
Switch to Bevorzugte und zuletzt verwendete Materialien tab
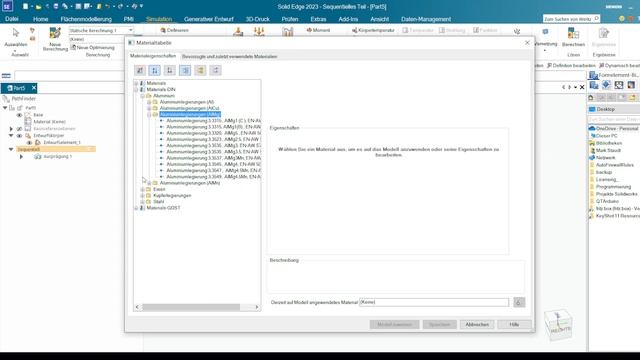229,56
